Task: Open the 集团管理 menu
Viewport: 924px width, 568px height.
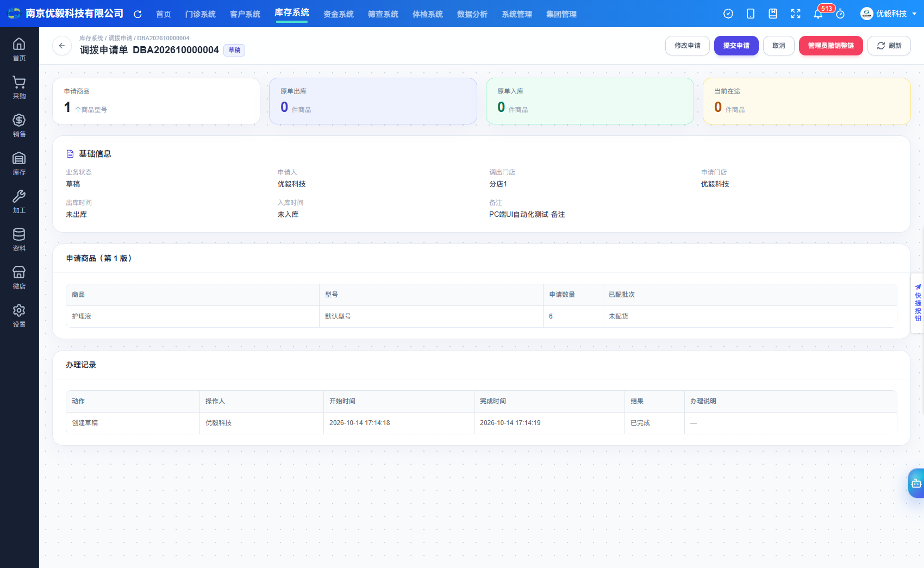Action: click(x=561, y=14)
